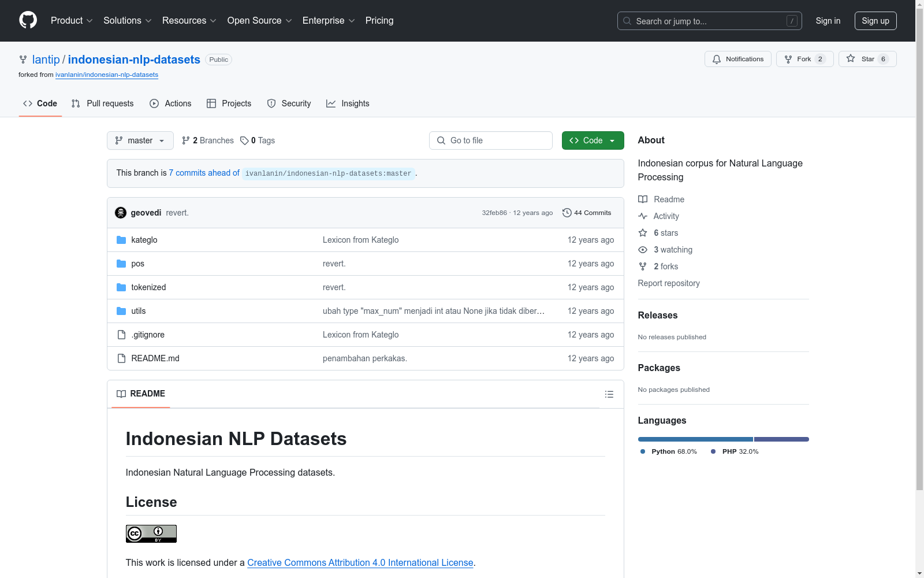Image resolution: width=924 pixels, height=578 pixels.
Task: Select the Code tab
Action: point(40,103)
